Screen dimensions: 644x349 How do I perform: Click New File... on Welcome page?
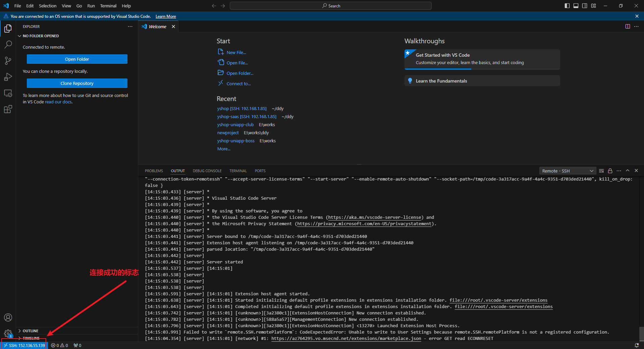(236, 52)
